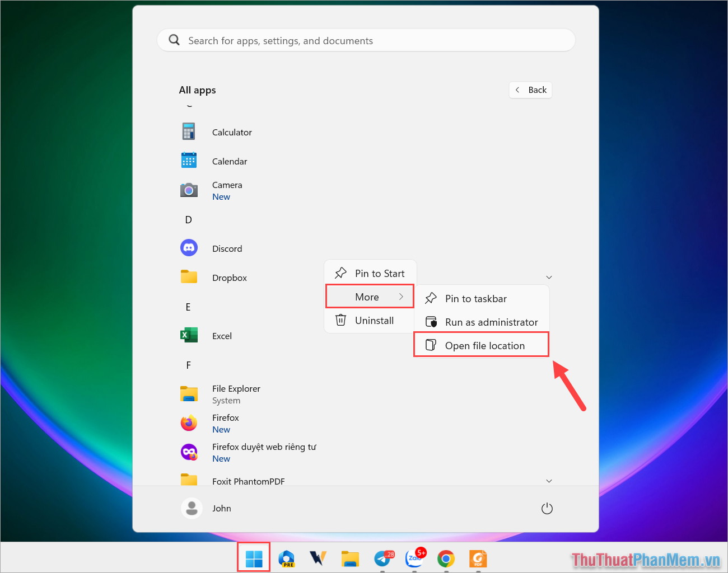
Task: Open the Dropbox folder entry
Action: coord(230,278)
